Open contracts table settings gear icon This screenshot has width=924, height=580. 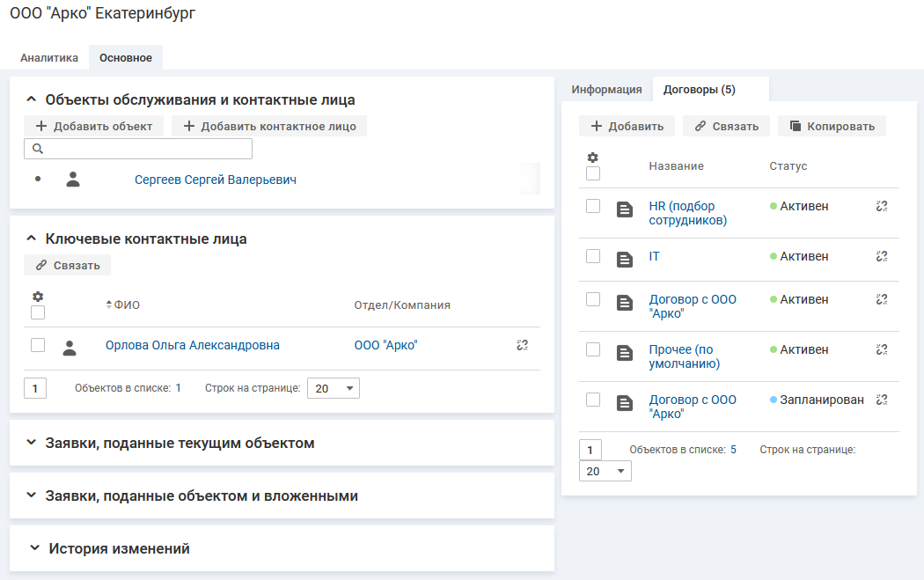(x=592, y=158)
